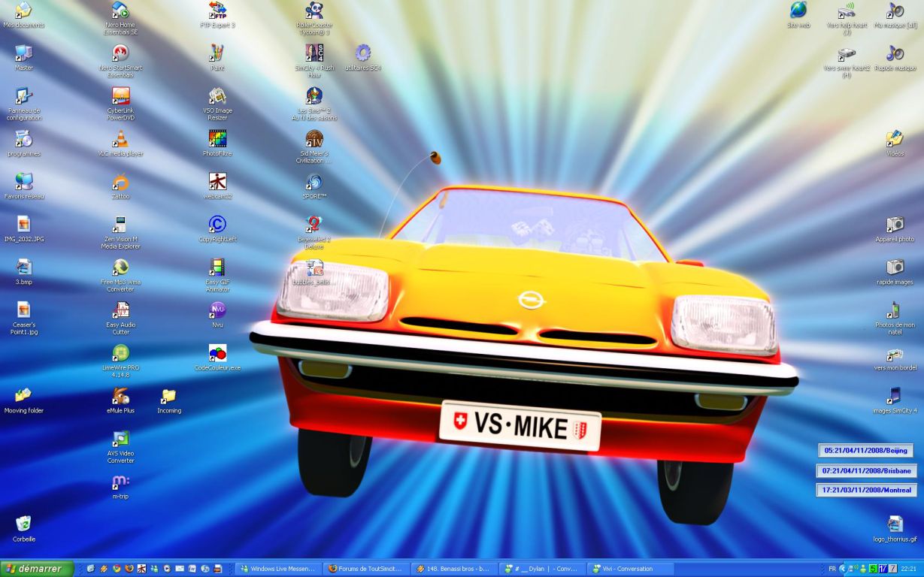
Task: Switch to Windows Live Messenger taskbar window
Action: pos(279,569)
